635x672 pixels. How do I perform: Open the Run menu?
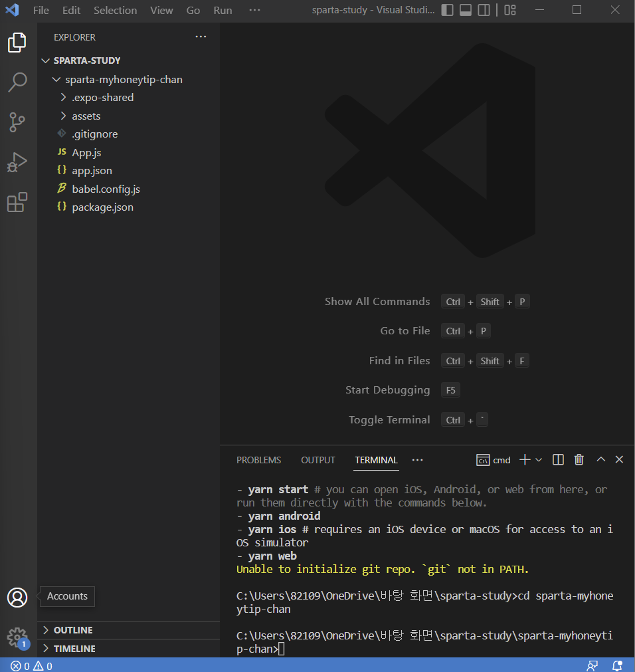223,10
